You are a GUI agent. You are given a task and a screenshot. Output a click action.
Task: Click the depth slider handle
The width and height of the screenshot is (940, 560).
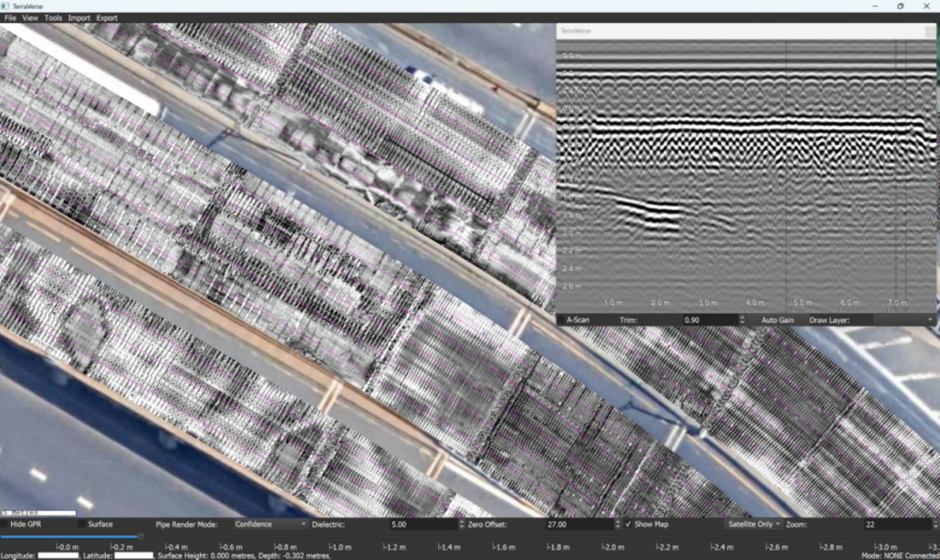tap(141, 536)
